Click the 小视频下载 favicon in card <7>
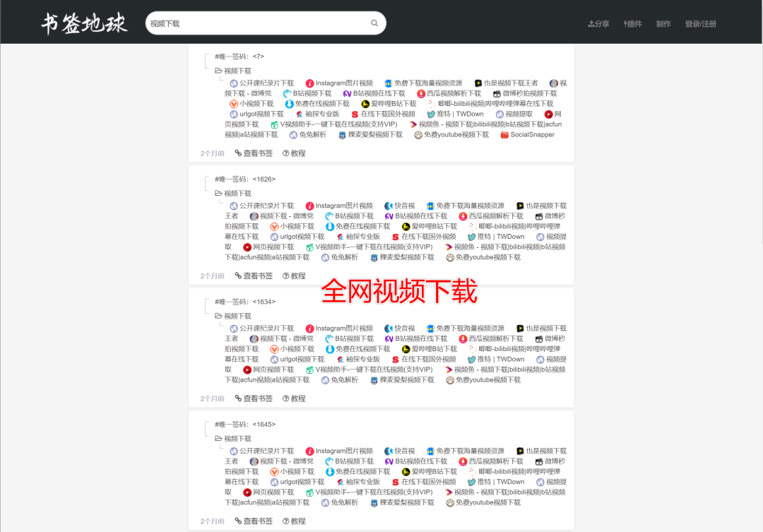Viewport: 763px width, 532px height. (x=234, y=104)
